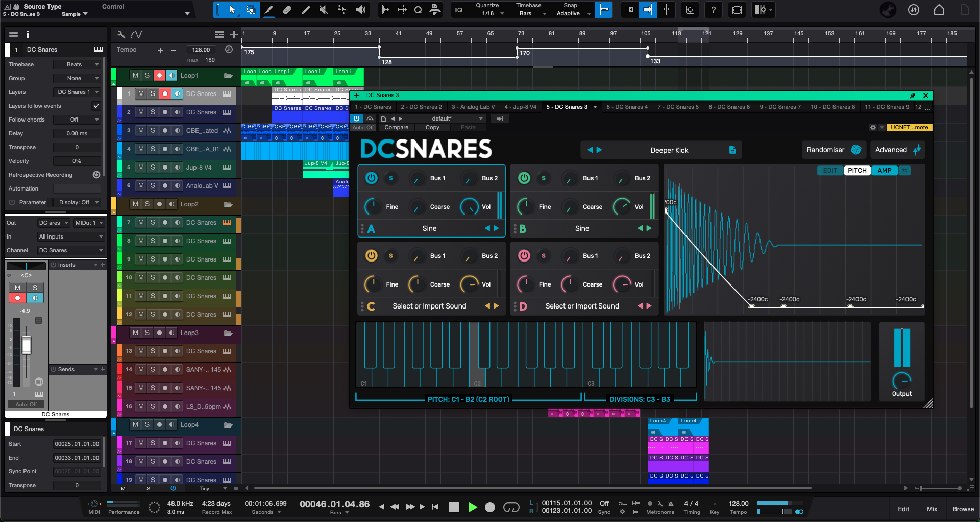Viewport: 980px width, 522px height.
Task: Toggle power on oscillator A
Action: (371, 178)
